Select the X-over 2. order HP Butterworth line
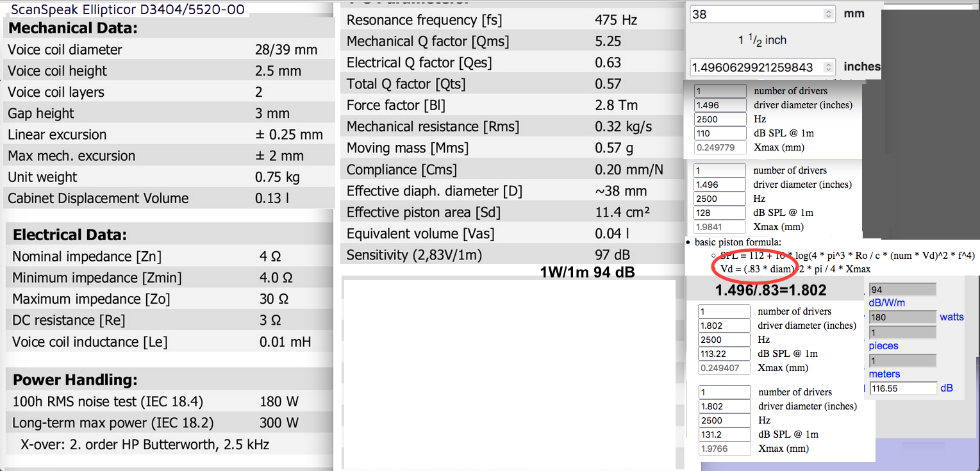The image size is (980, 471). [x=145, y=444]
